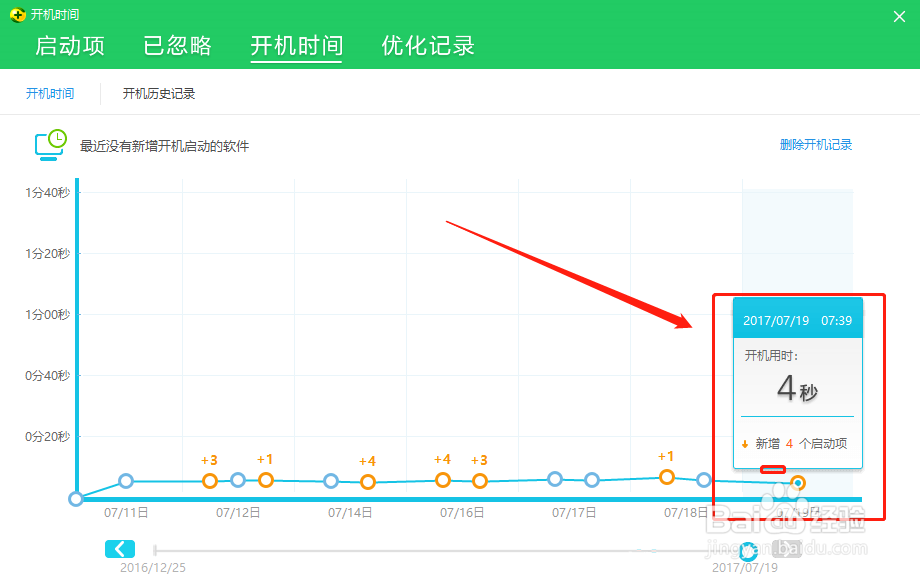The width and height of the screenshot is (920, 580).
Task: Click the left arrow timeline button
Action: (x=119, y=548)
